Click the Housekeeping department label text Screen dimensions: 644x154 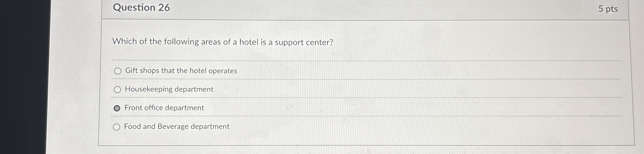point(169,89)
